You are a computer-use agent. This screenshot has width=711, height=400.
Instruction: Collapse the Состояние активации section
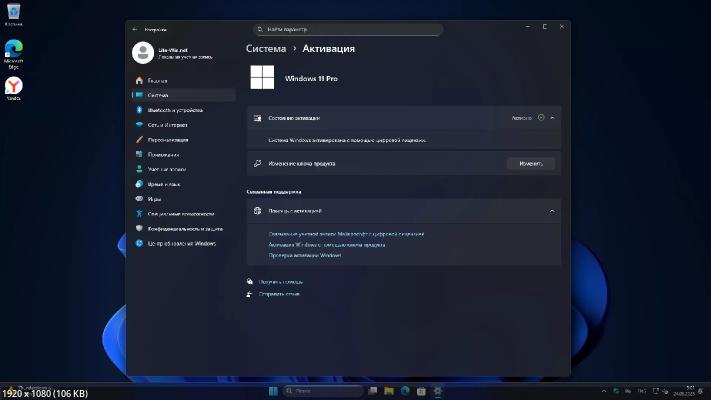pyautogui.click(x=552, y=118)
